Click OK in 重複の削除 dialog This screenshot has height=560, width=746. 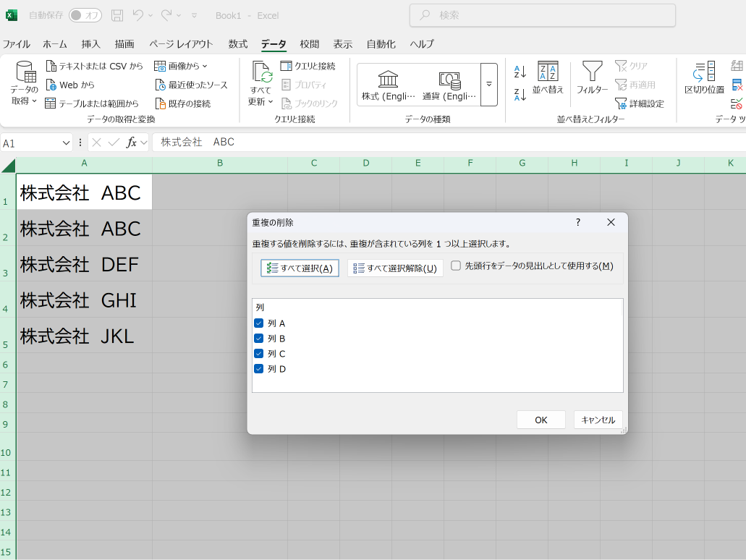tap(541, 420)
